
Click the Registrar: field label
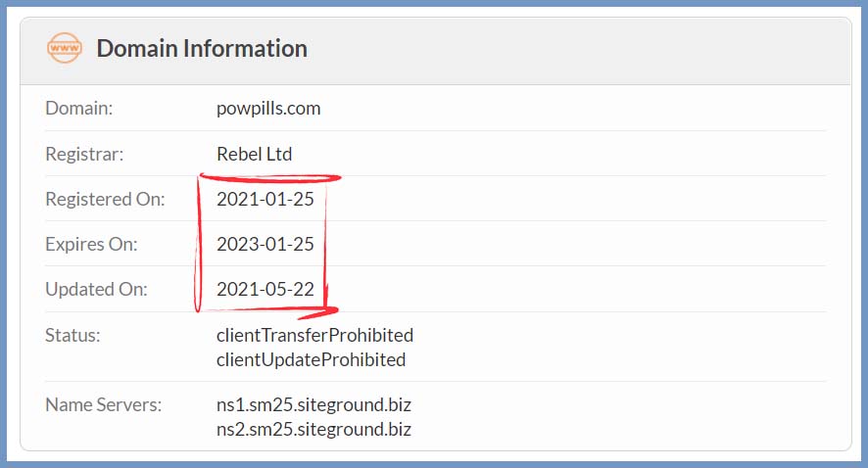point(84,154)
